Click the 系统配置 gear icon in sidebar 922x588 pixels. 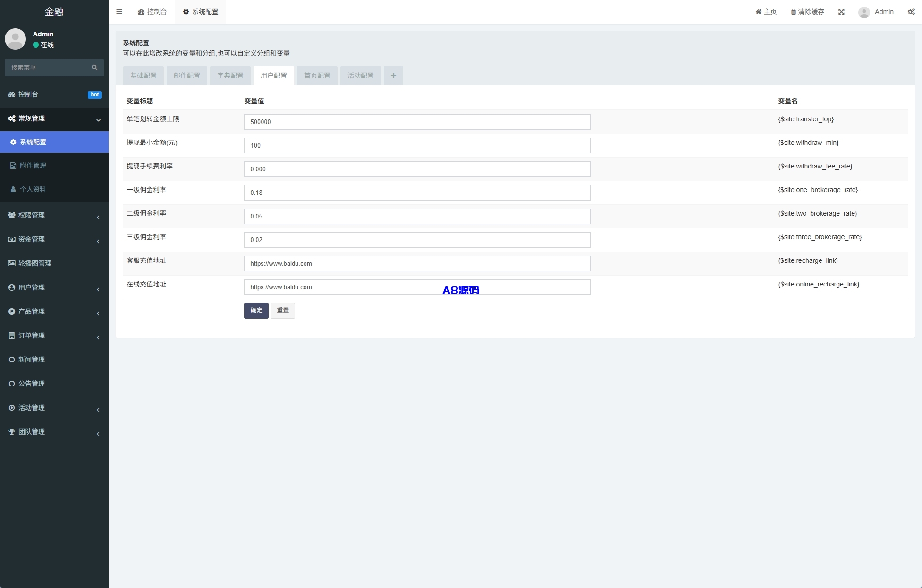[x=13, y=142]
